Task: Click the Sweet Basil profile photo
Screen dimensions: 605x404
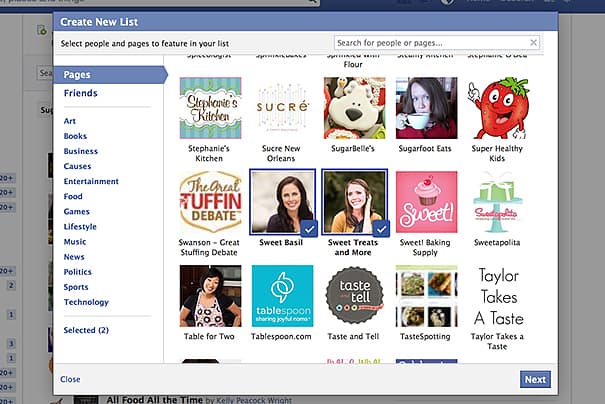Action: (282, 202)
